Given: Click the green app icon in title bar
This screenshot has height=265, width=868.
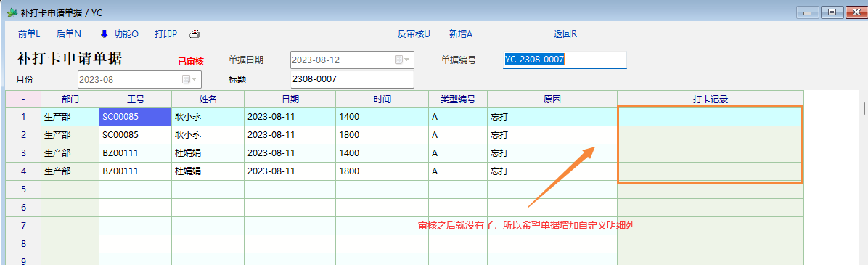Looking at the screenshot, I should tap(11, 12).
